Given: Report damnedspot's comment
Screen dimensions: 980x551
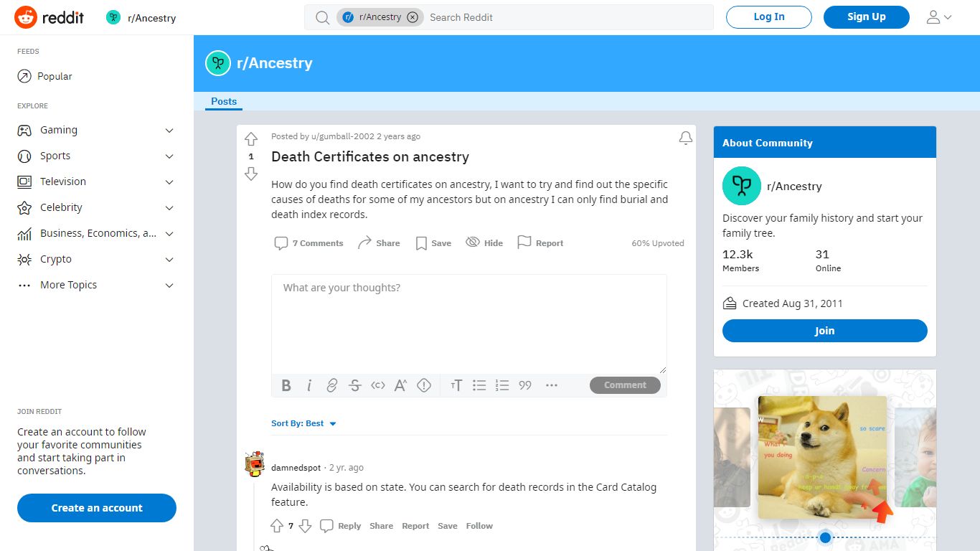Looking at the screenshot, I should coord(415,526).
